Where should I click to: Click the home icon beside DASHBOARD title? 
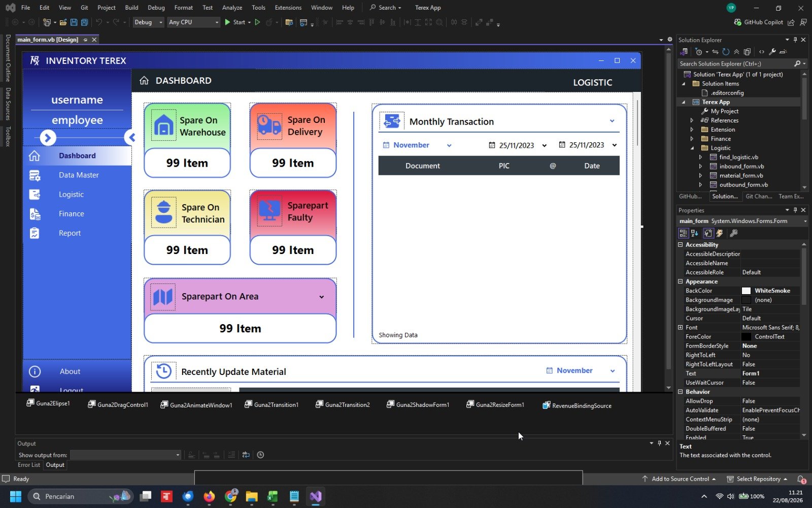coord(144,80)
